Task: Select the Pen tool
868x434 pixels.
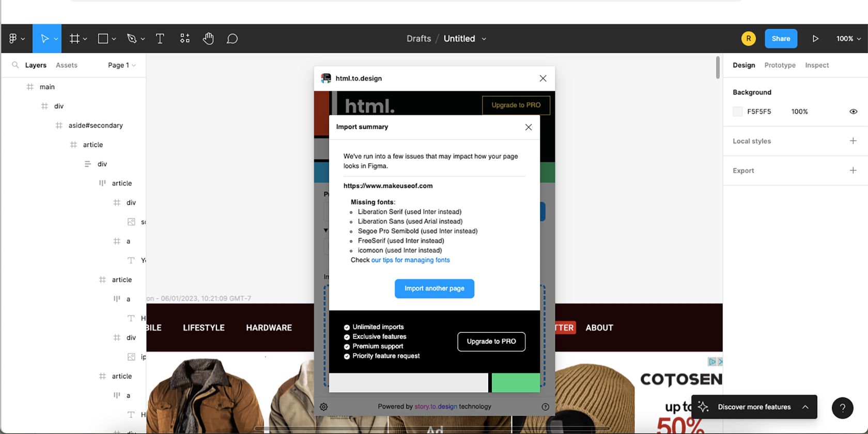Action: pos(132,39)
